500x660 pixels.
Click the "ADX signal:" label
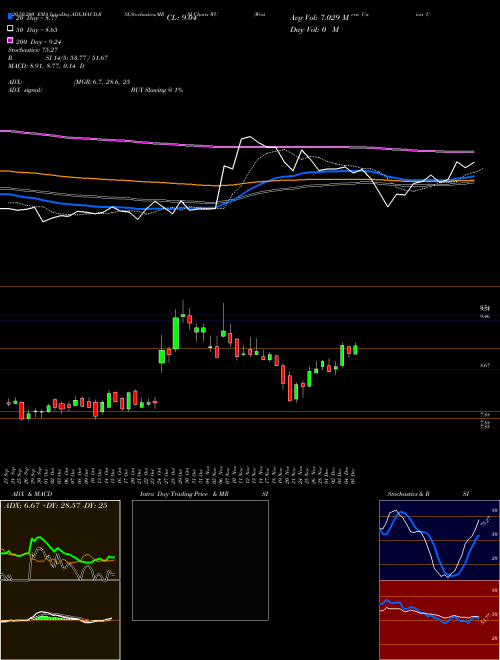pos(25,90)
